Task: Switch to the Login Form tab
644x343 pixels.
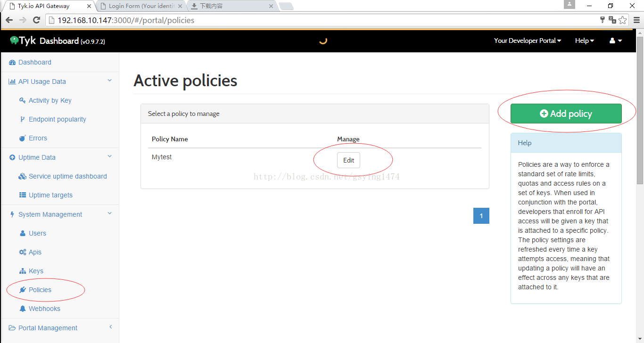Action: (141, 6)
